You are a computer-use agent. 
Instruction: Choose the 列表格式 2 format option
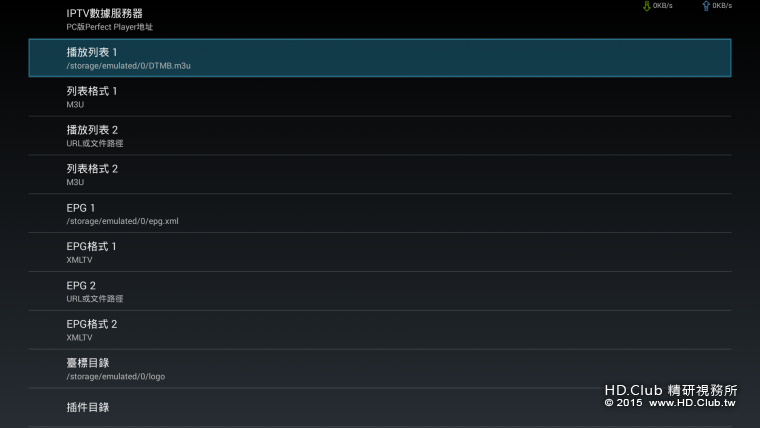coord(380,174)
